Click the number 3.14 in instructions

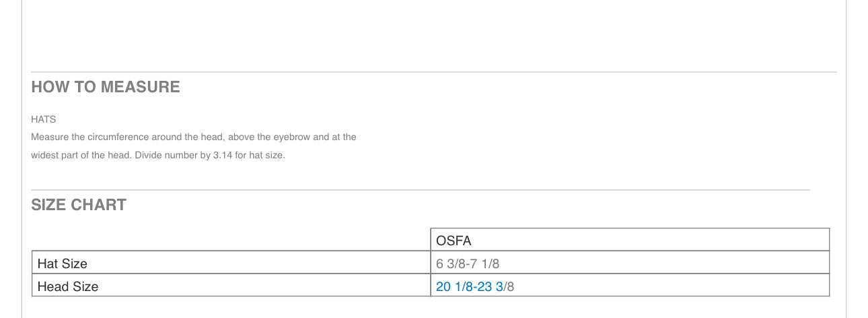(222, 155)
